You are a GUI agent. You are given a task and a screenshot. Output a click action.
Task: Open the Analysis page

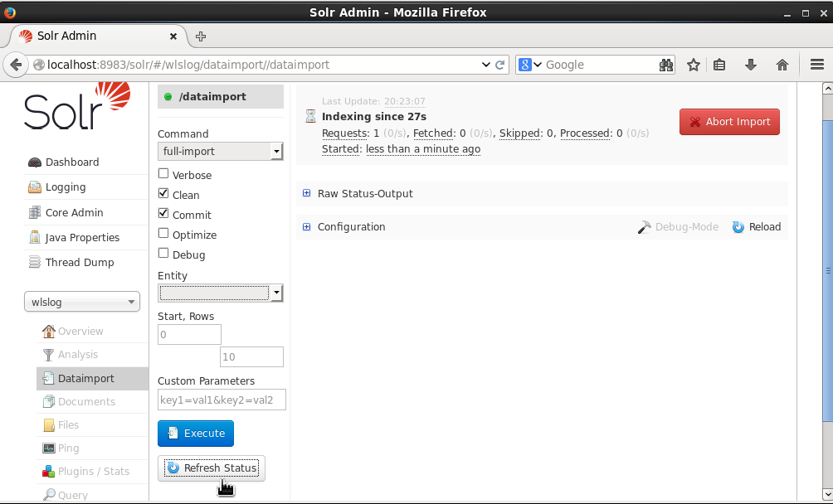[x=77, y=355]
